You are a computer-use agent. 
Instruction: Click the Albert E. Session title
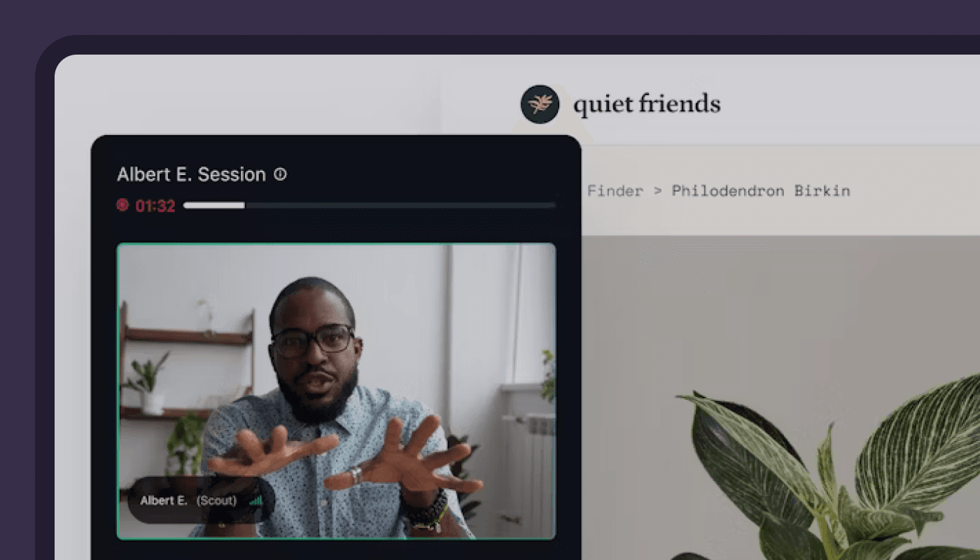point(191,174)
